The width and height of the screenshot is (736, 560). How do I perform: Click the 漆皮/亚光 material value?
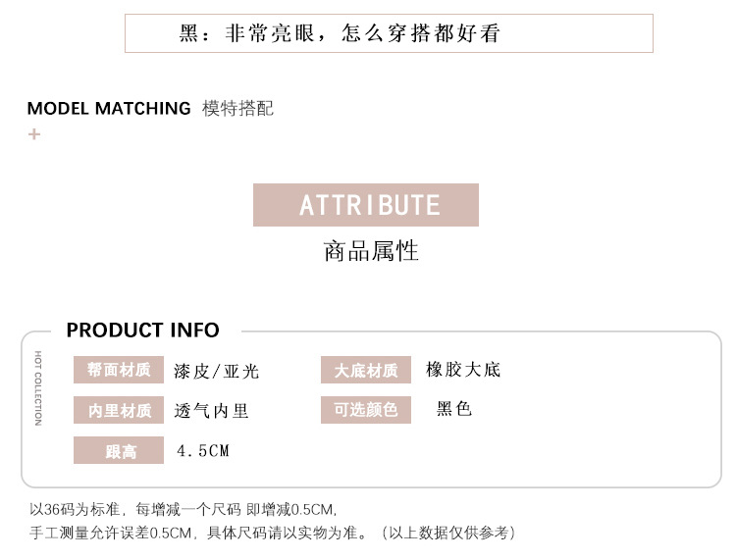pyautogui.click(x=217, y=372)
